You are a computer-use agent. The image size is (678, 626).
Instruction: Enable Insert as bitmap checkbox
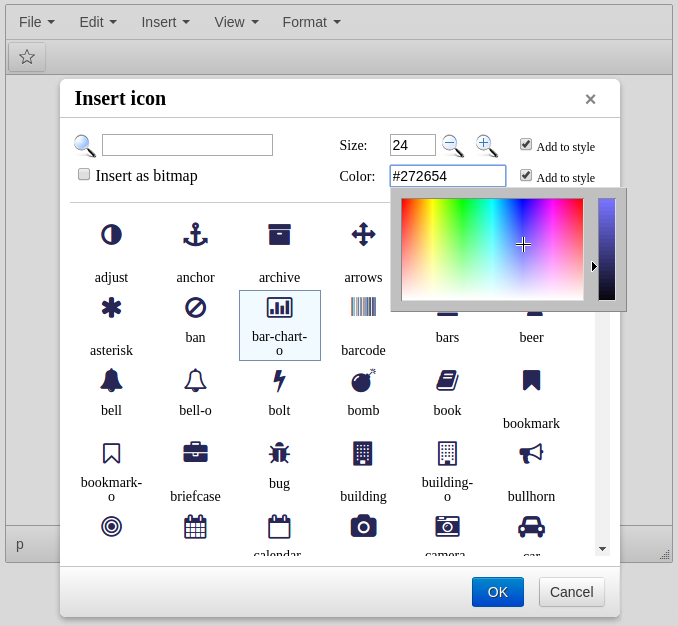tap(84, 174)
